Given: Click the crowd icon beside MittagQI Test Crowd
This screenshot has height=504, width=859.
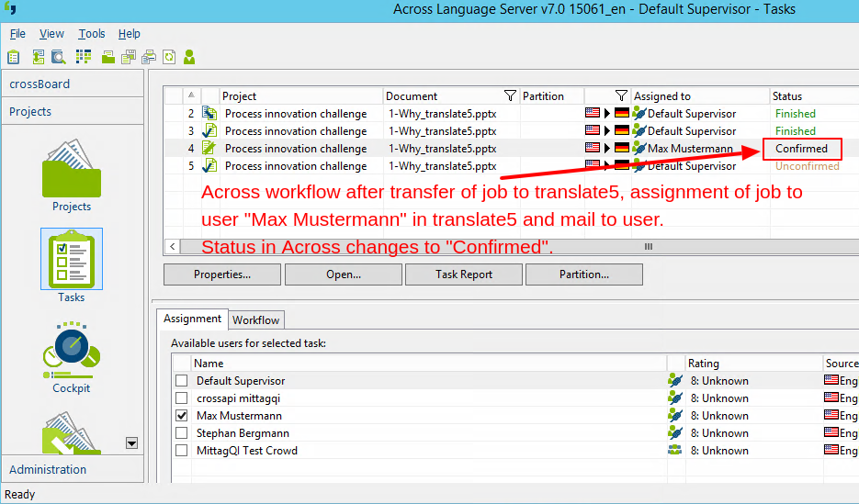Looking at the screenshot, I should 675,451.
